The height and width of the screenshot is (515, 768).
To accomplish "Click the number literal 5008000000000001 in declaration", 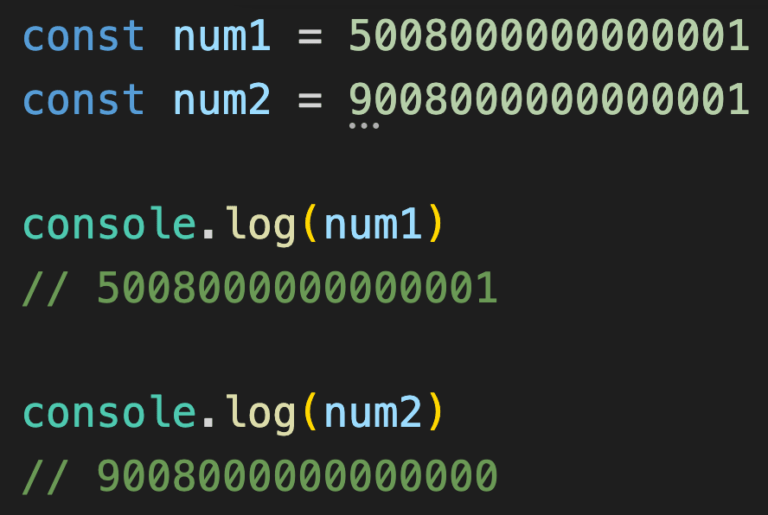I will click(549, 36).
